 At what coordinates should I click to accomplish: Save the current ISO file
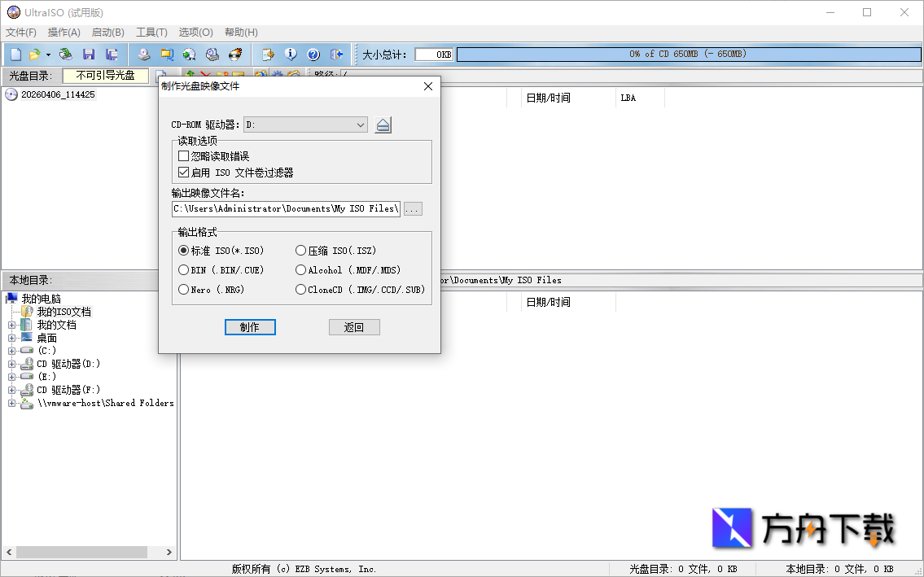coord(88,54)
